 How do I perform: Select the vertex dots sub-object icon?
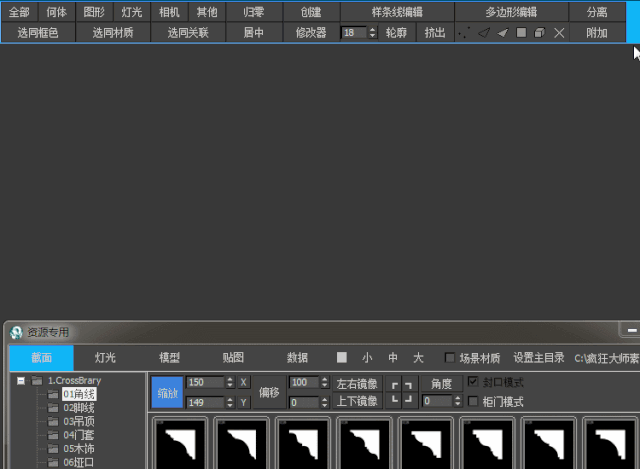(464, 33)
